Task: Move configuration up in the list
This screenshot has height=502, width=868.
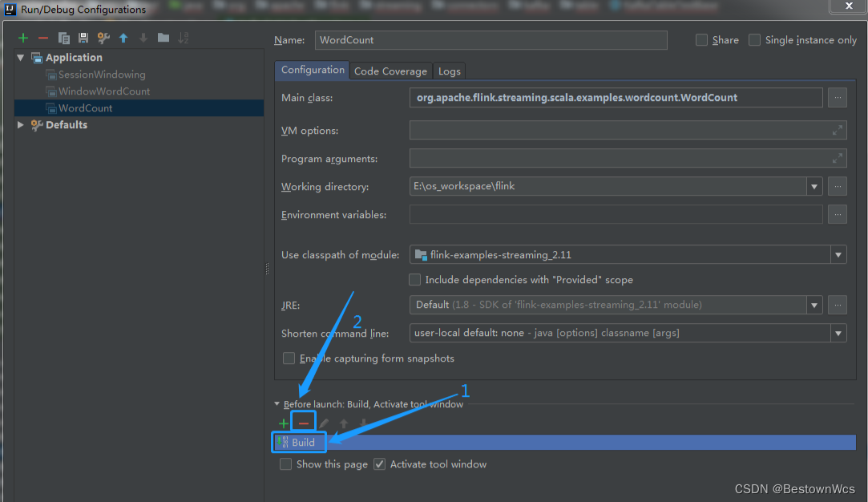Action: (123, 37)
